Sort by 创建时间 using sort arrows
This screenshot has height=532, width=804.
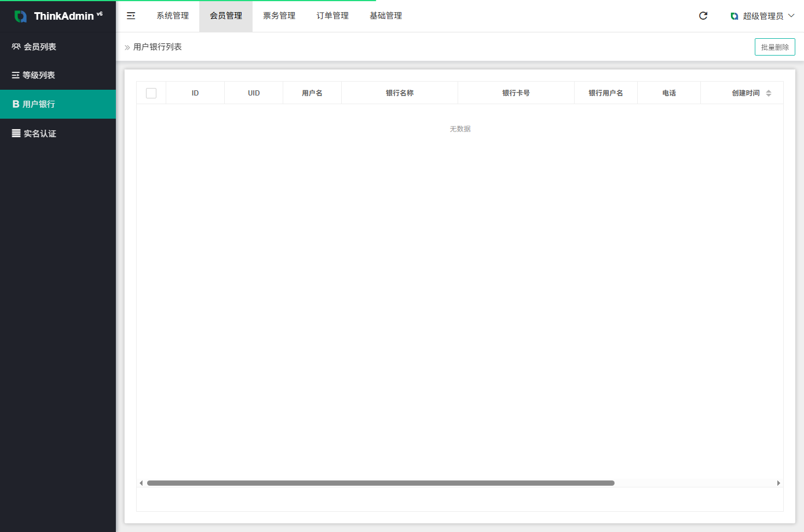769,93
